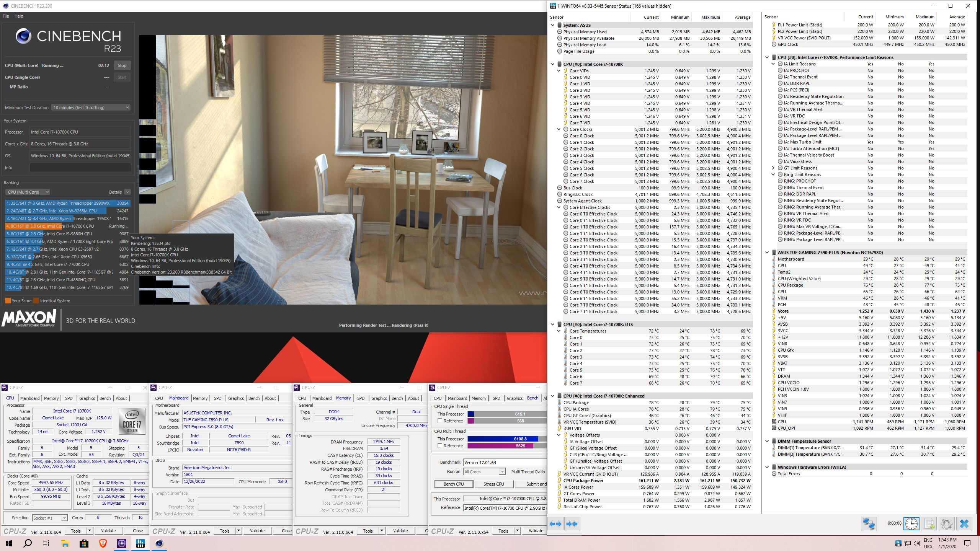Collapse Core Effective Clocks node

tap(559, 207)
